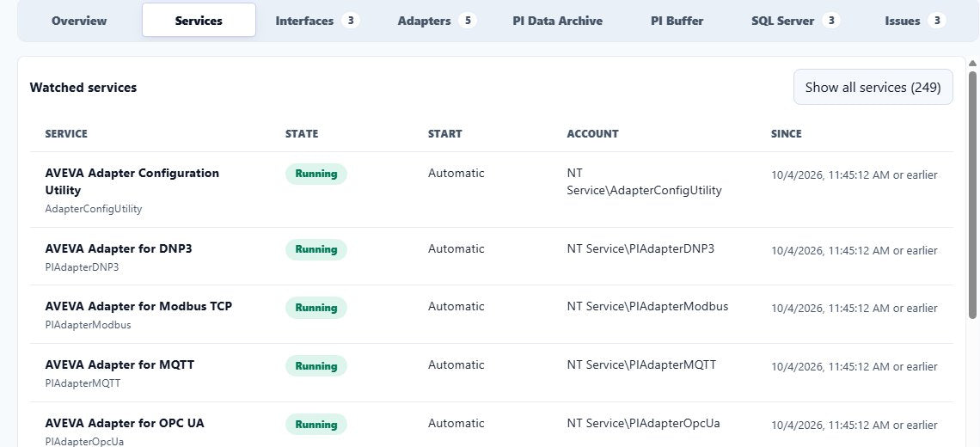Click Running badge in DNP3 row
This screenshot has width=980, height=447.
(316, 249)
